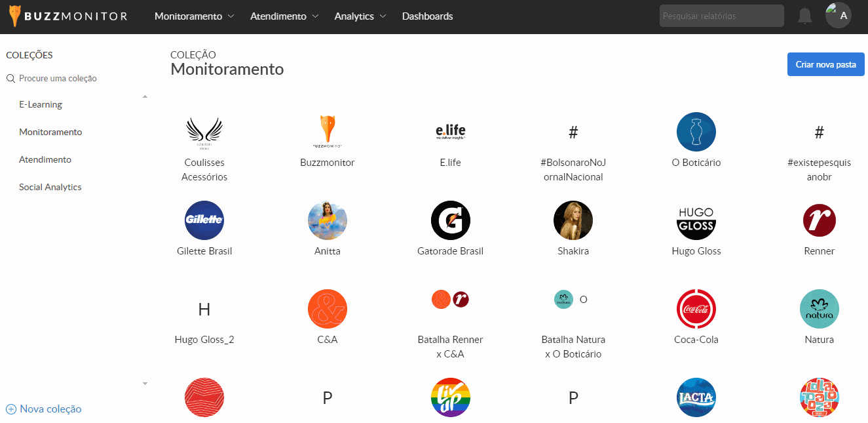Go to the Dashboards menu item

pyautogui.click(x=427, y=16)
